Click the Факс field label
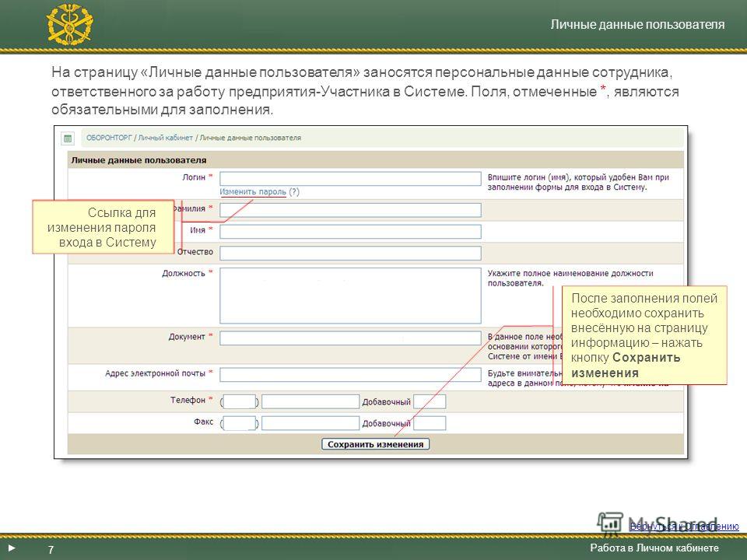 pyautogui.click(x=203, y=422)
